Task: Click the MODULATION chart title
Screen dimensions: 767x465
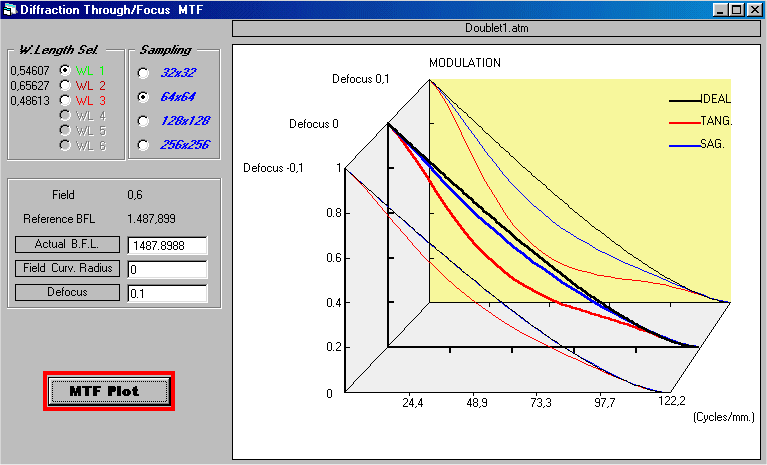Action: coord(465,63)
